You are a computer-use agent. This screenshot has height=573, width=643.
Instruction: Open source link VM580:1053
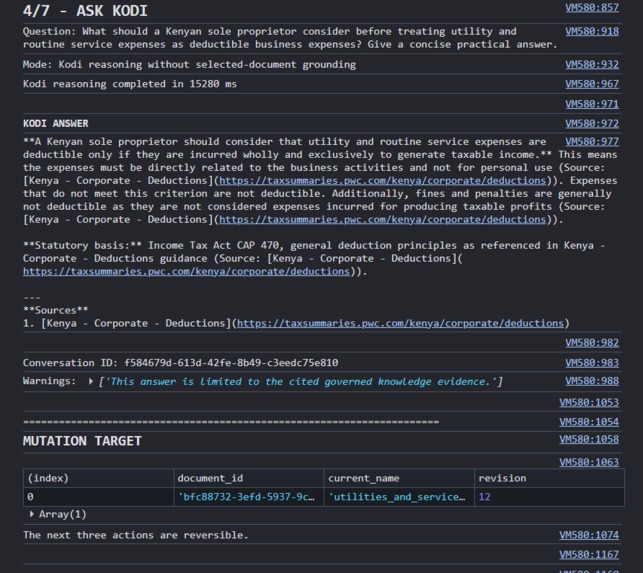coord(589,402)
